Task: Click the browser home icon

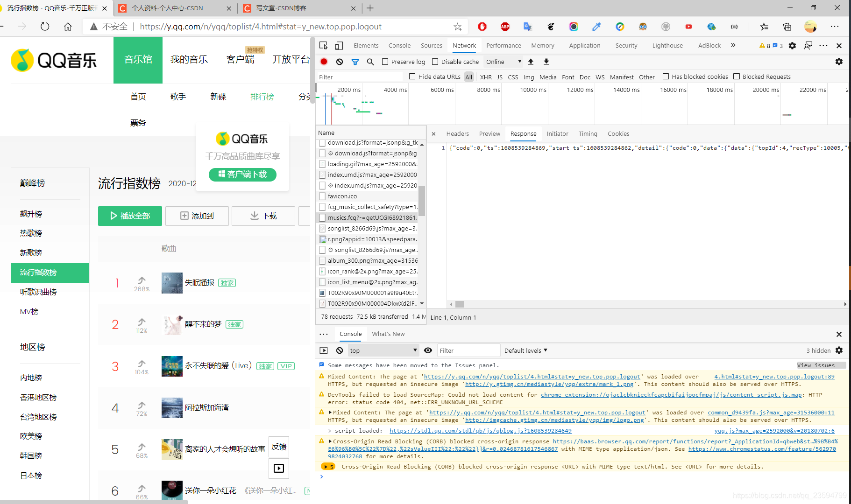Action: tap(68, 27)
